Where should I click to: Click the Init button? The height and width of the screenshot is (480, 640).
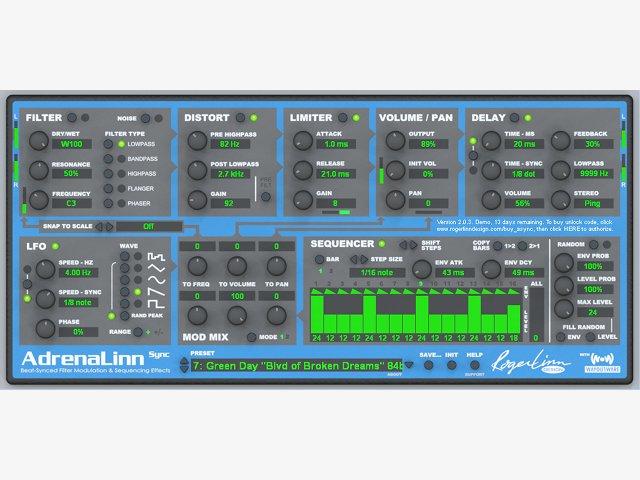click(451, 365)
